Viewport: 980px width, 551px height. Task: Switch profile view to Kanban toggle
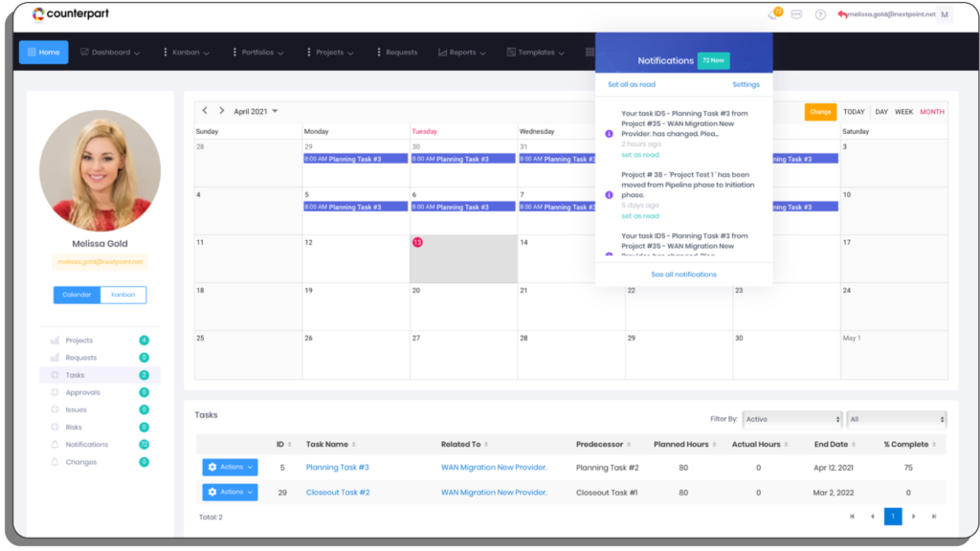(123, 295)
